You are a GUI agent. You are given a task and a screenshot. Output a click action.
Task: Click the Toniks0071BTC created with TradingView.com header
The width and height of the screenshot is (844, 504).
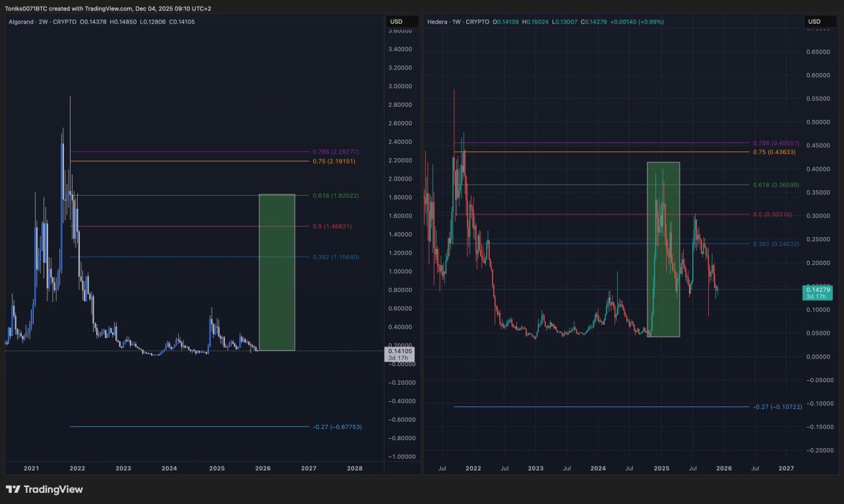pos(108,9)
